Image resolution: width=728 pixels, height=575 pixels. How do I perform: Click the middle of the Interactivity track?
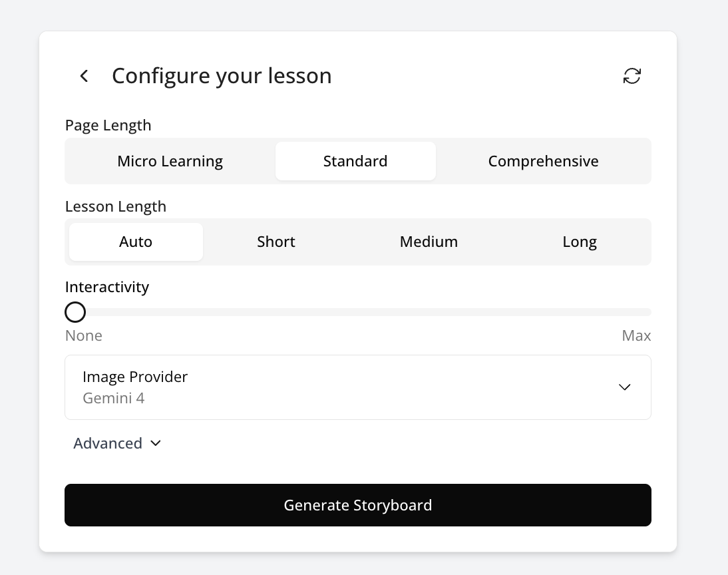[358, 312]
